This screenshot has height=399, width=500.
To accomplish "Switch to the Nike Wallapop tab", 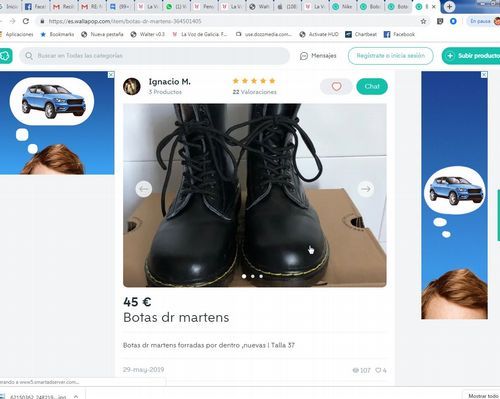I will coord(343,6).
